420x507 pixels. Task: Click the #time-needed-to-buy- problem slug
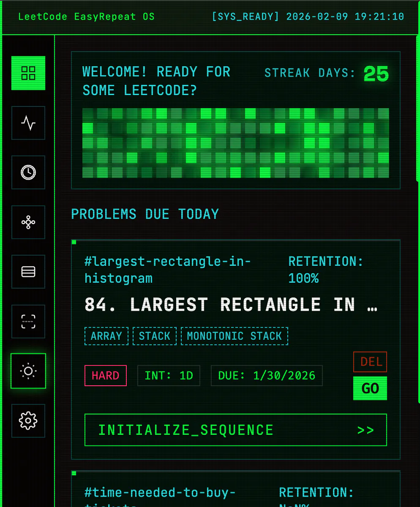[160, 493]
